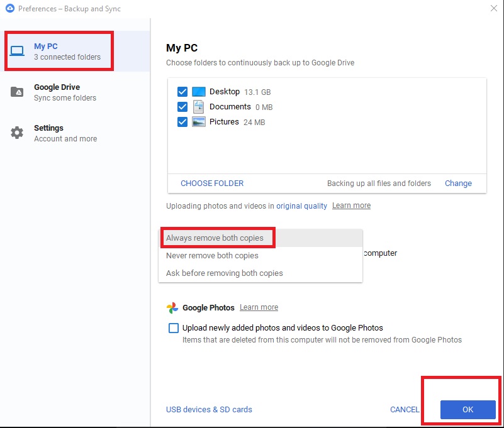
Task: Disable Documents folder syncing
Action: point(182,106)
